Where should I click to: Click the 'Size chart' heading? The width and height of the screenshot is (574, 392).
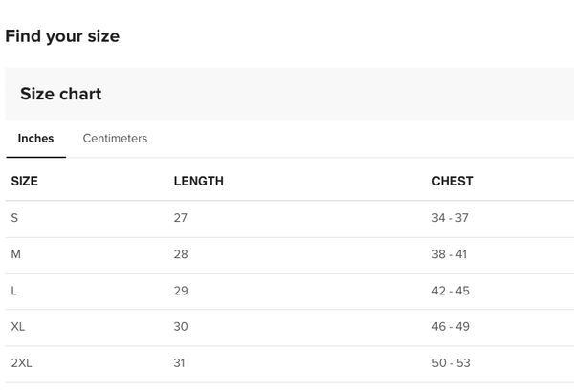[x=60, y=94]
